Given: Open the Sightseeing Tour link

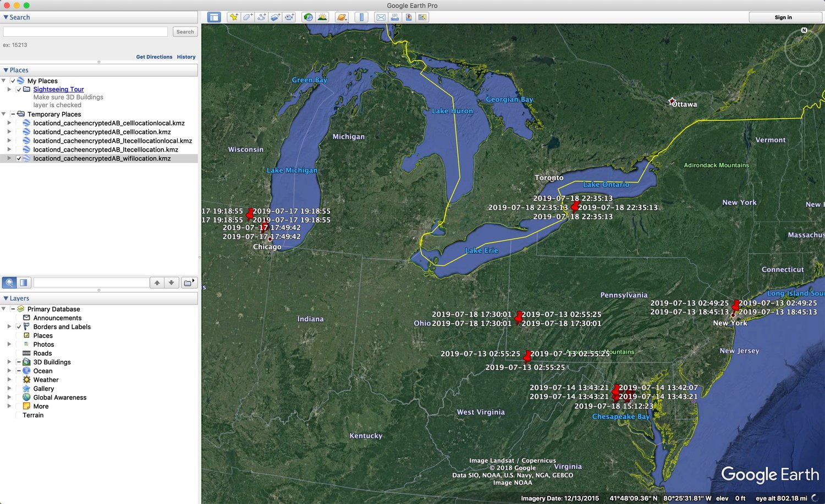Looking at the screenshot, I should pos(58,89).
